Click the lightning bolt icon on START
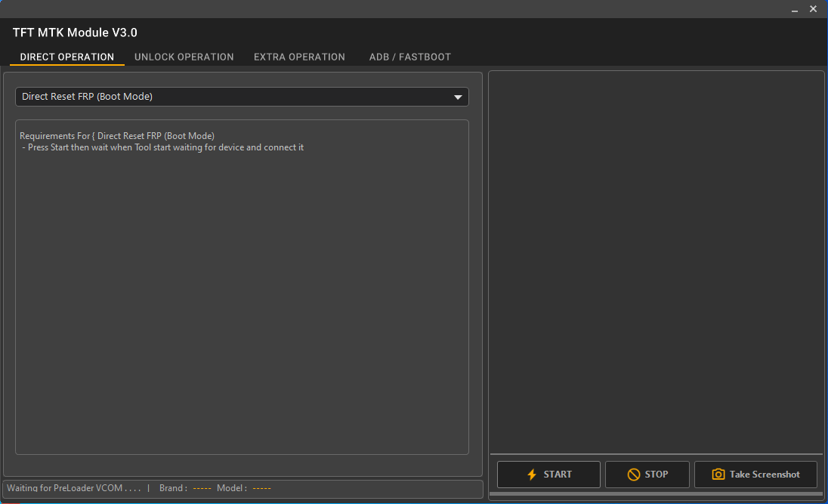Image resolution: width=828 pixels, height=504 pixels. pyautogui.click(x=531, y=475)
